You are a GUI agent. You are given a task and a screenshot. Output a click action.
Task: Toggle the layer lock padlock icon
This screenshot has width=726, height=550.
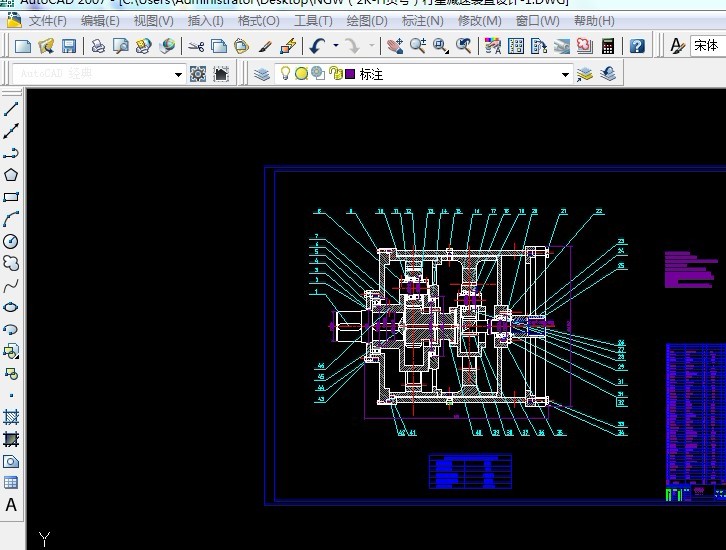point(335,74)
